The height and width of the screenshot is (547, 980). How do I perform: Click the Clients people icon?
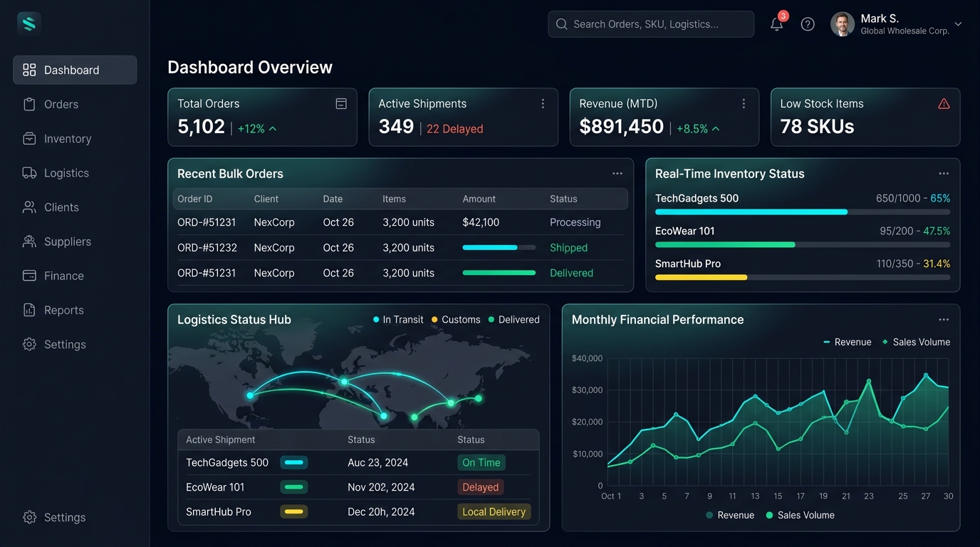coord(29,207)
